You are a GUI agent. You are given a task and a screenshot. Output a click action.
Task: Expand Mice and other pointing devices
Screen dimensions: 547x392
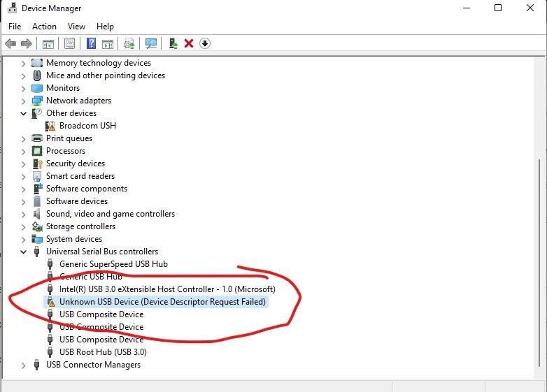point(23,76)
